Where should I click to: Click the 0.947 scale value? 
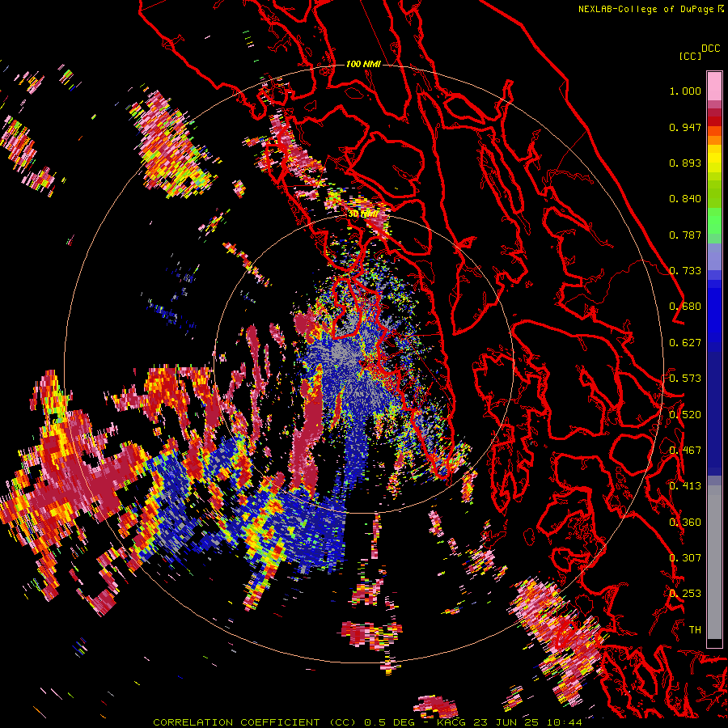tap(685, 127)
